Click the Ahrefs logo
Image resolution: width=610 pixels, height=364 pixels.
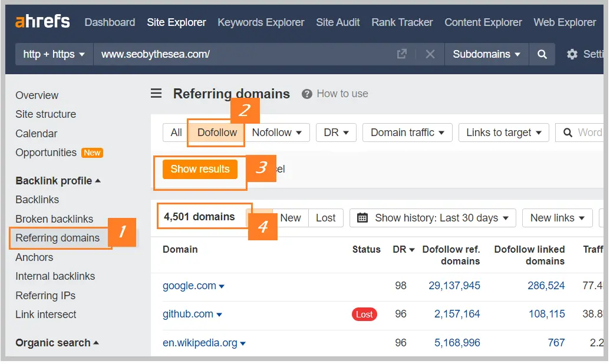click(42, 21)
